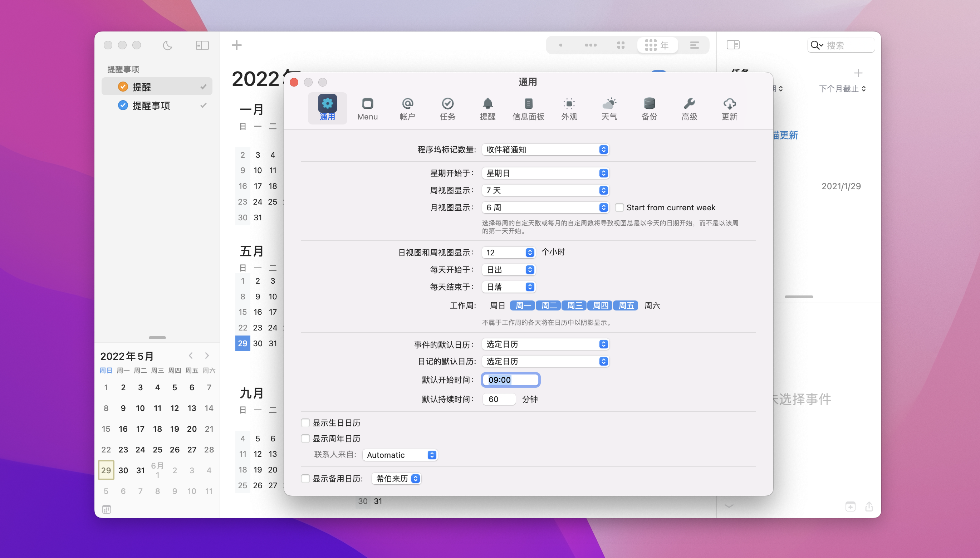
Task: Expand the Dock badge count dropdown
Action: [545, 150]
